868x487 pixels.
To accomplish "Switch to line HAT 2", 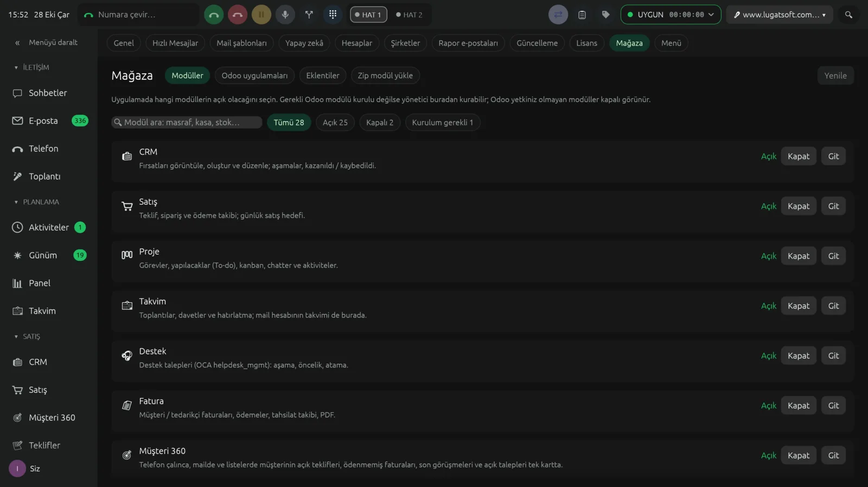I will click(x=410, y=15).
